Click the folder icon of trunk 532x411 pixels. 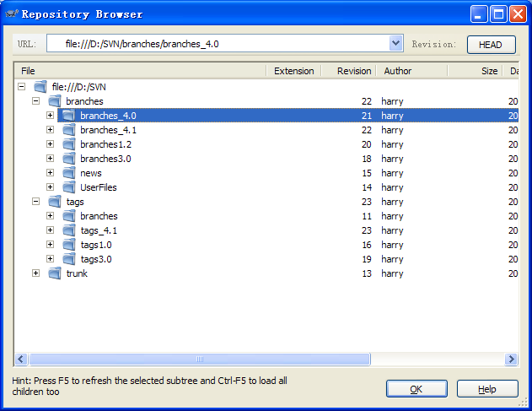pyautogui.click(x=55, y=273)
